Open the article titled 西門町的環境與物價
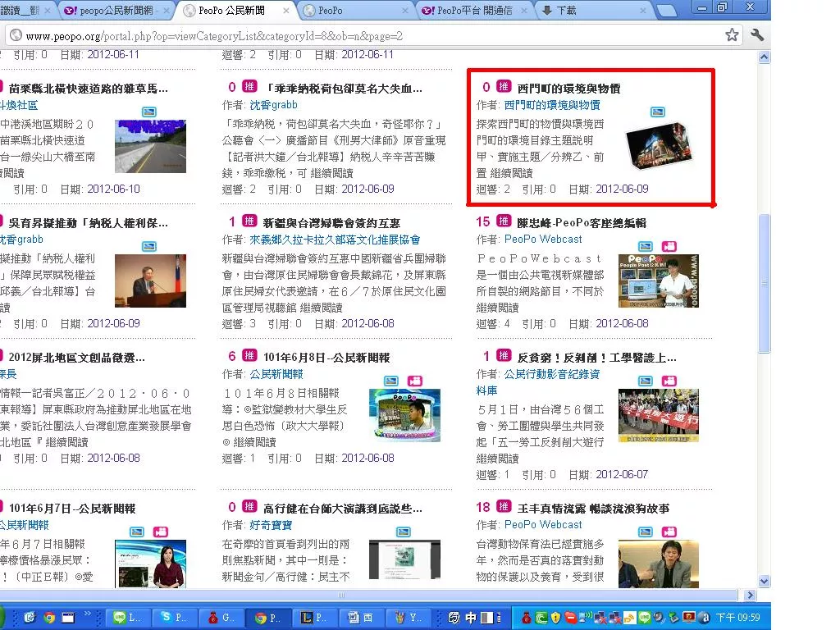Viewport: 840px width, 630px height. pyautogui.click(x=569, y=88)
